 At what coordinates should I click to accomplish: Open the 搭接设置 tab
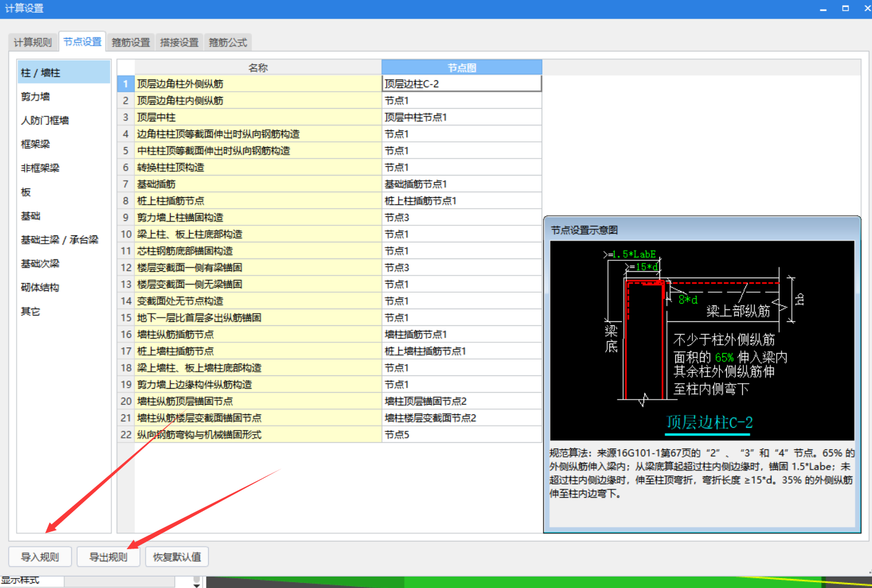click(x=179, y=42)
